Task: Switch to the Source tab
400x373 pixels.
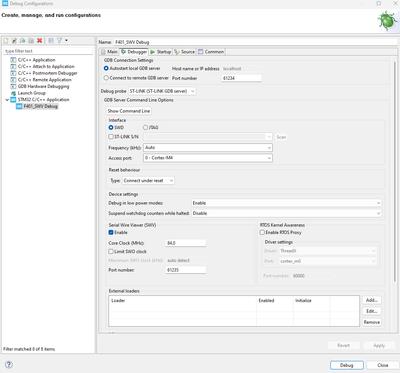Action: point(185,52)
